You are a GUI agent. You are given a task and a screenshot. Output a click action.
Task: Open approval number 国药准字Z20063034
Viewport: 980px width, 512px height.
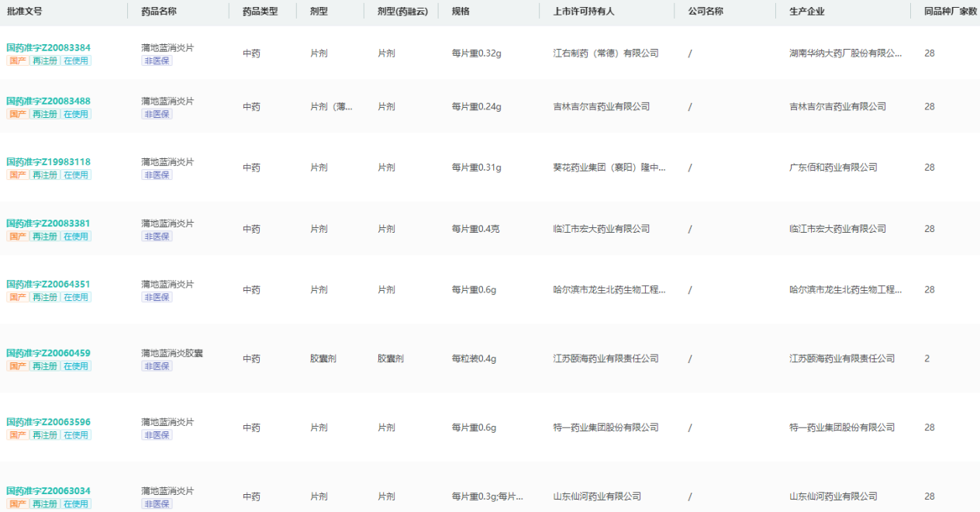[x=48, y=491]
